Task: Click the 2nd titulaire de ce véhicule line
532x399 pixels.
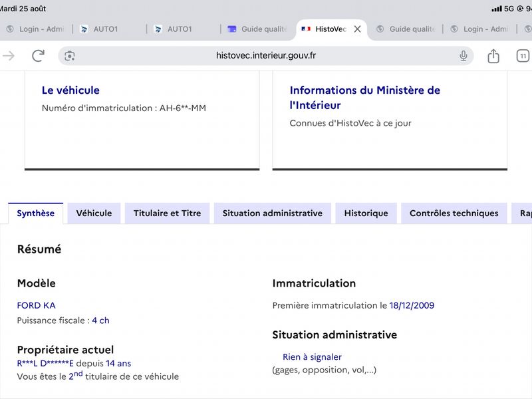Action: click(x=98, y=376)
